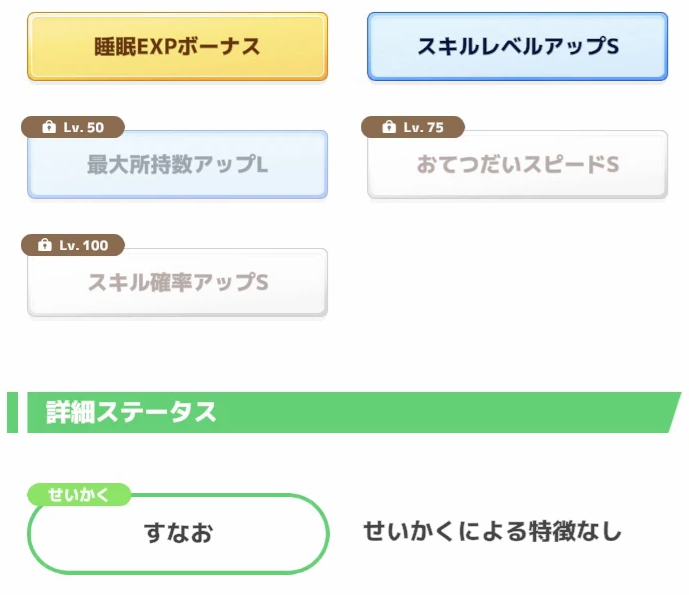Click the せいかく green label tag
Image resolution: width=689 pixels, height=595 pixels.
pos(79,495)
